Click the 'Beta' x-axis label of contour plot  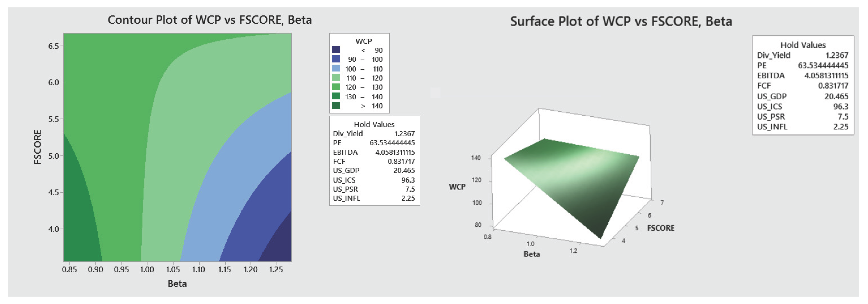pos(177,283)
